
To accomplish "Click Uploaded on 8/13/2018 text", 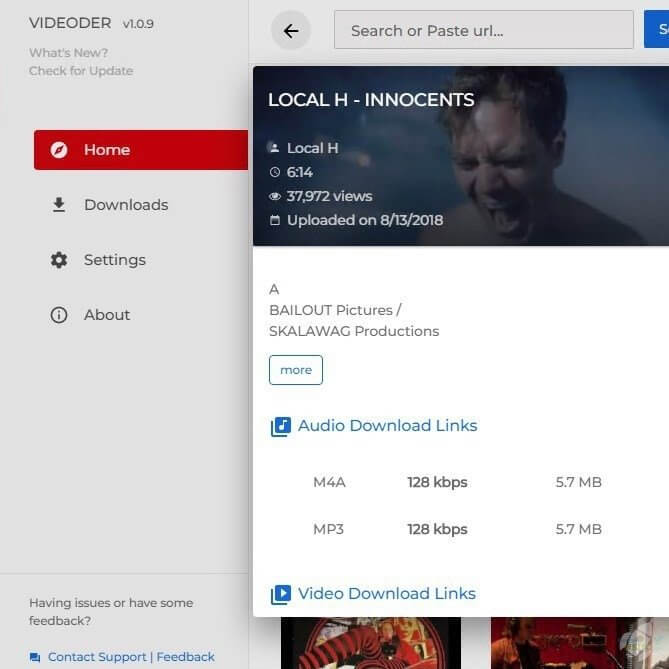I will tap(365, 220).
